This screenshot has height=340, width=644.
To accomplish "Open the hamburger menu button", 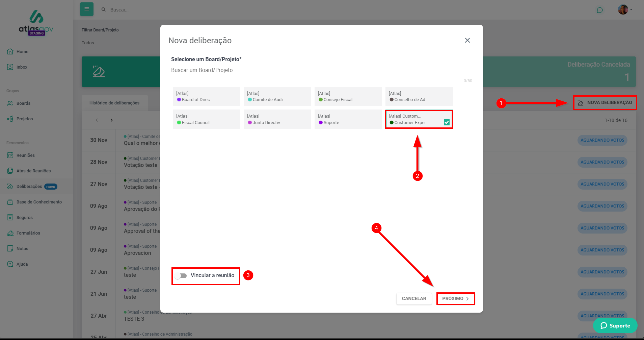I will (x=87, y=9).
